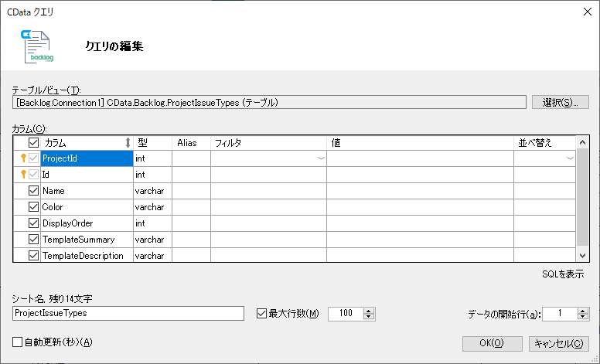The height and width of the screenshot is (364, 600).
Task: Toggle the Id column checkbox
Action: (34, 175)
